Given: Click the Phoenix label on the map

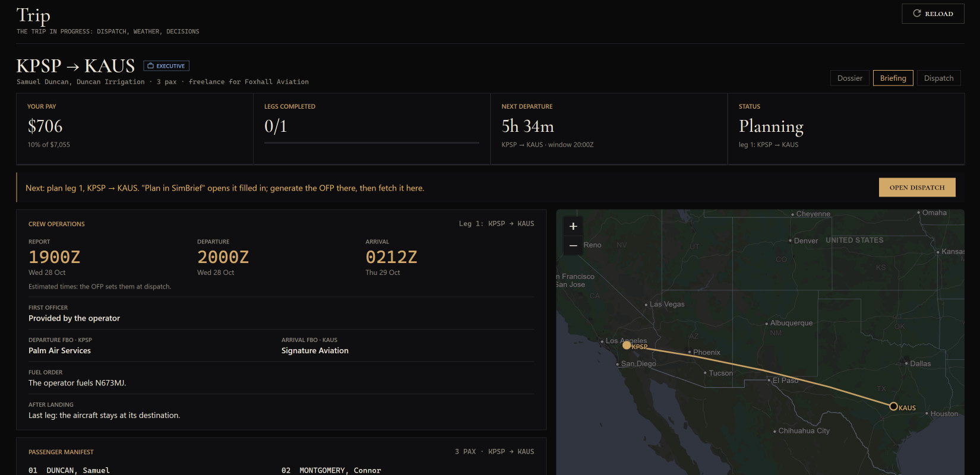Looking at the screenshot, I should (706, 352).
